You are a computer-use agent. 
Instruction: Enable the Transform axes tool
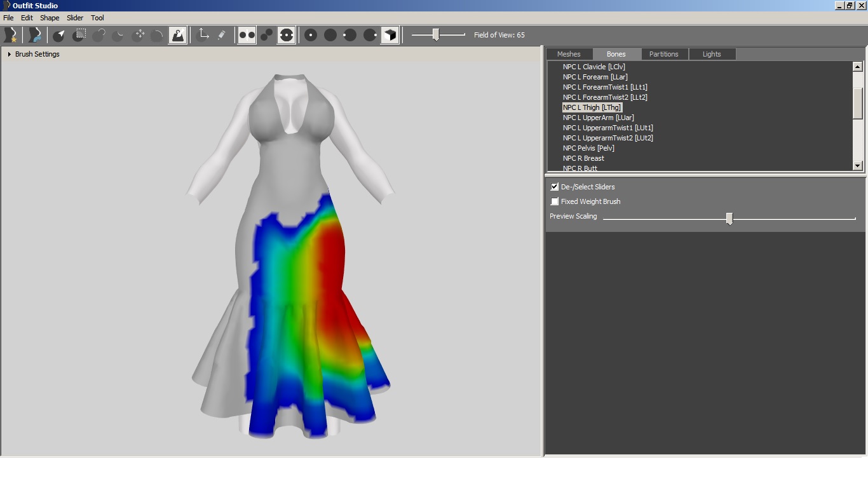(x=203, y=35)
